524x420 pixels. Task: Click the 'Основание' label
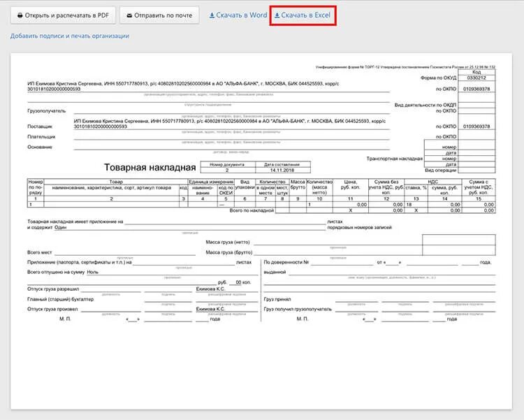tap(40, 147)
